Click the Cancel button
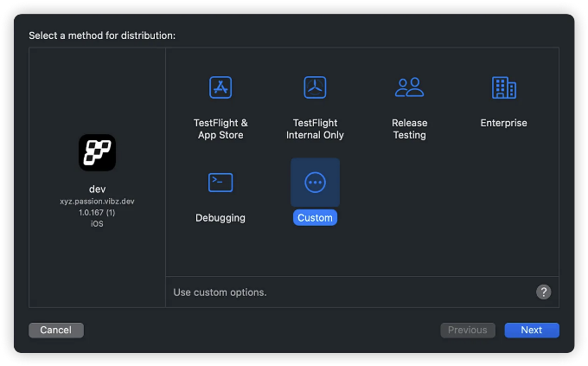588x366 pixels. (x=56, y=330)
